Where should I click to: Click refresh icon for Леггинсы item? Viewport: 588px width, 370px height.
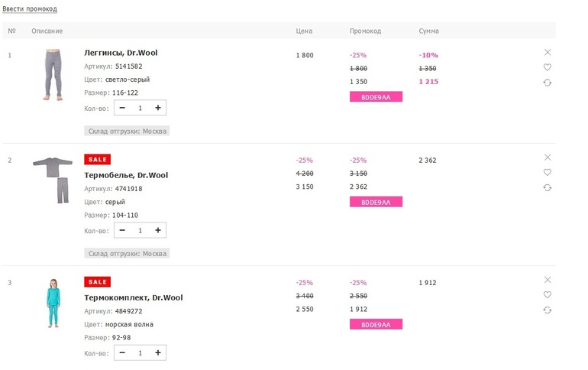click(x=548, y=83)
